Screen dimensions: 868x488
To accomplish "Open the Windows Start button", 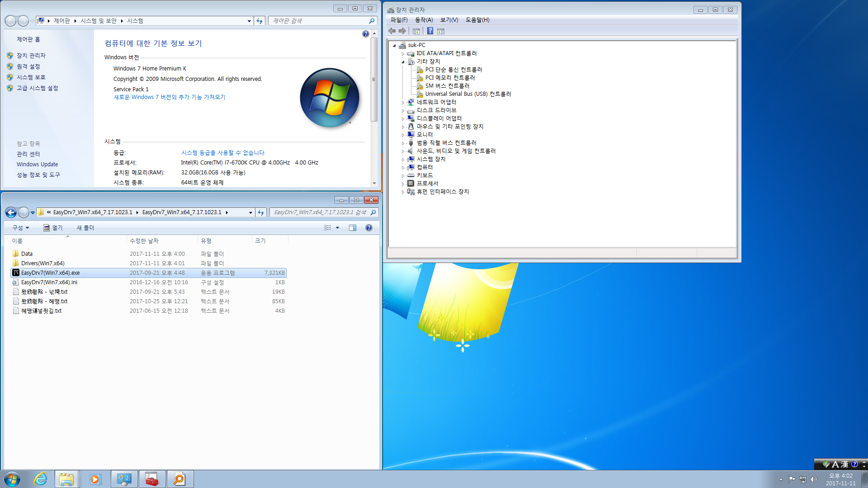I will point(12,479).
